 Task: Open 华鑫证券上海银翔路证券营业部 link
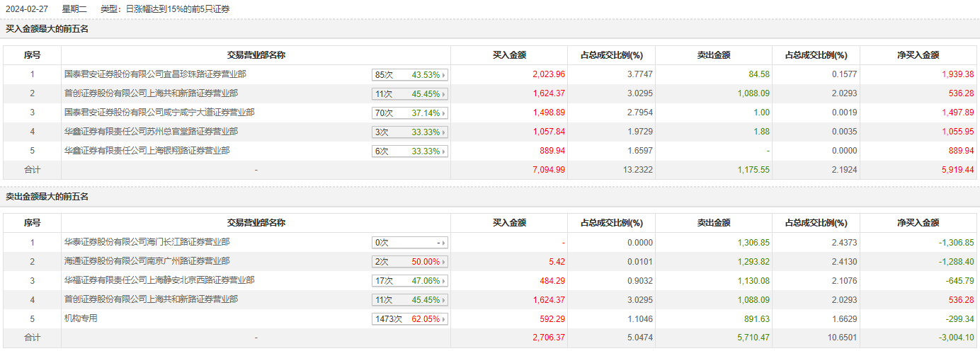click(147, 151)
